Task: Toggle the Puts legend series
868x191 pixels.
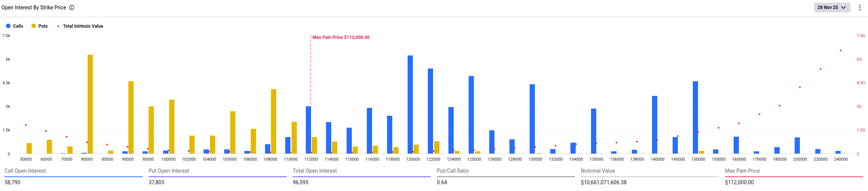Action: click(39, 26)
